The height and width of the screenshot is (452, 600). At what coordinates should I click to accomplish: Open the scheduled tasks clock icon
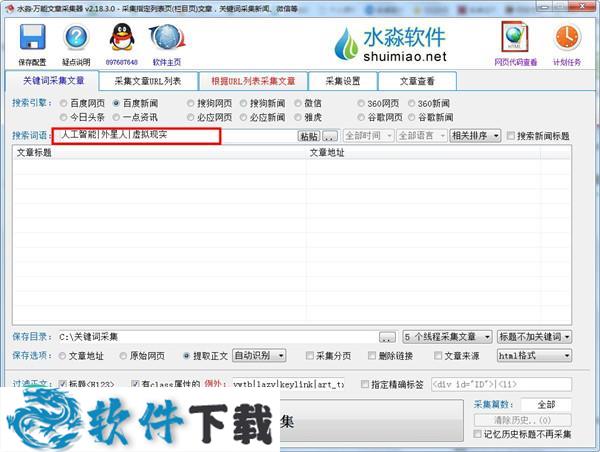566,38
